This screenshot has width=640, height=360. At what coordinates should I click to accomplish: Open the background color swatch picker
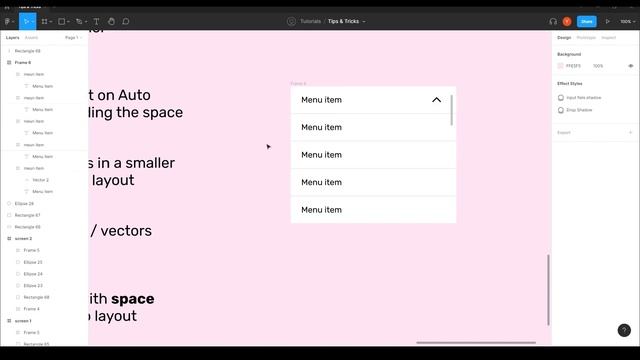[560, 66]
